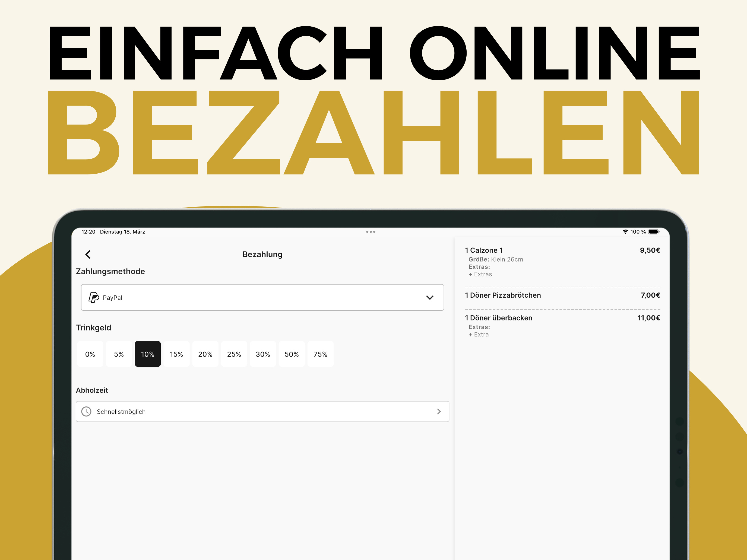Screen dimensions: 747x560
Task: Tap '+ Extra' under Döner überbacken
Action: click(479, 335)
